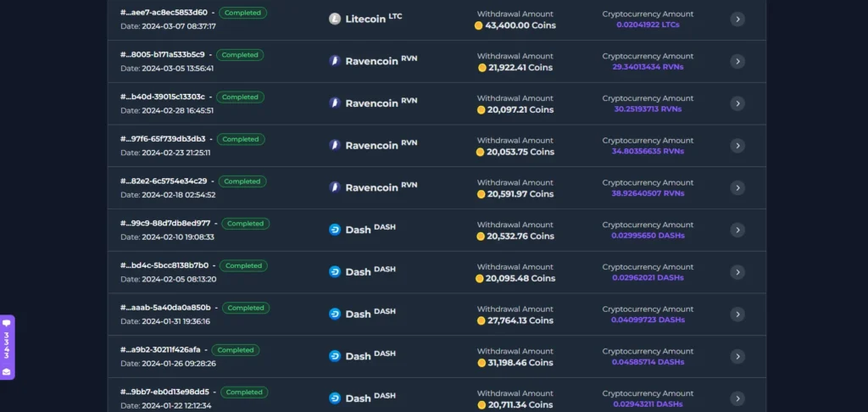Click the 0.04099723 DASHs amount

648,320
